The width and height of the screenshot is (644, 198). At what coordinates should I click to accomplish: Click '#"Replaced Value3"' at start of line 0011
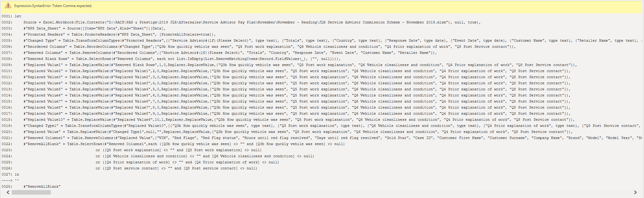pos(43,77)
